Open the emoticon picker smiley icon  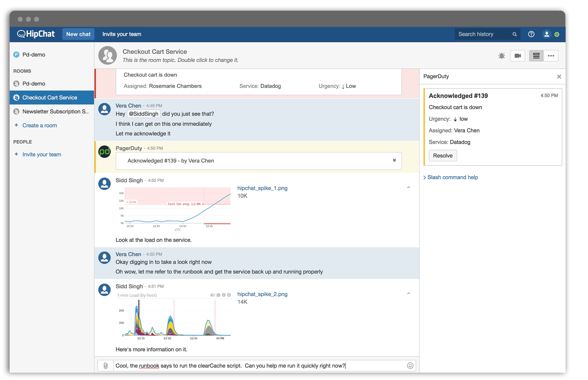[x=410, y=365]
